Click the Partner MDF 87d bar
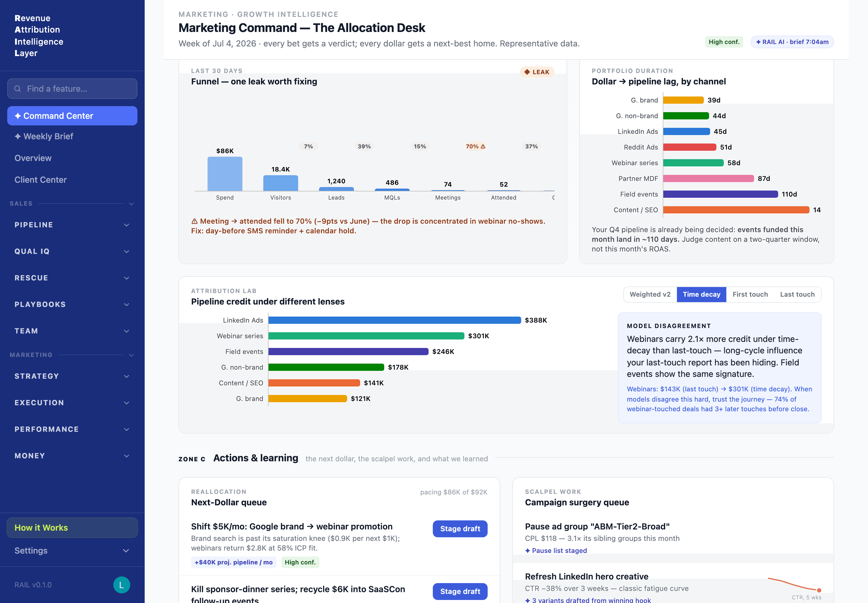 709,179
